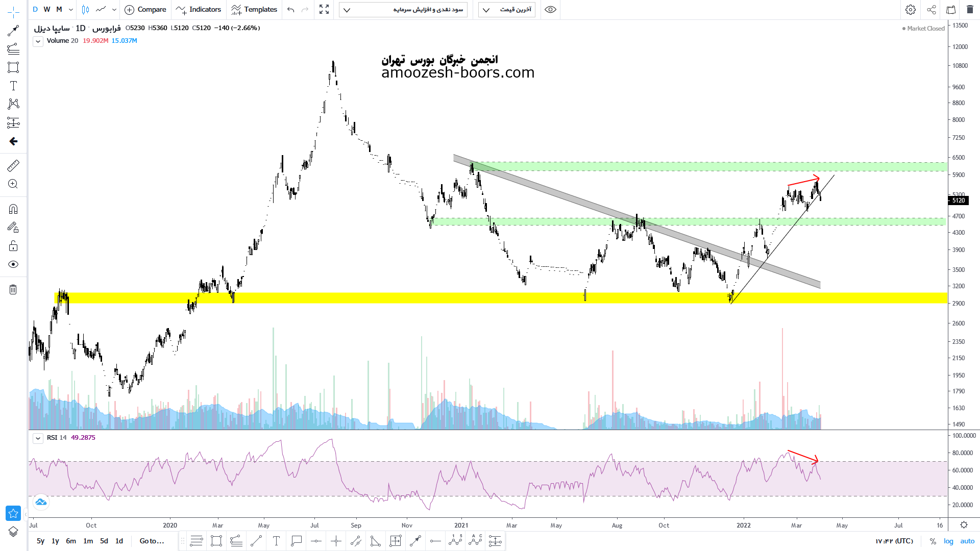Viewport: 980px width, 551px height.
Task: Click the zoom in magnifier tool
Action: (x=13, y=184)
